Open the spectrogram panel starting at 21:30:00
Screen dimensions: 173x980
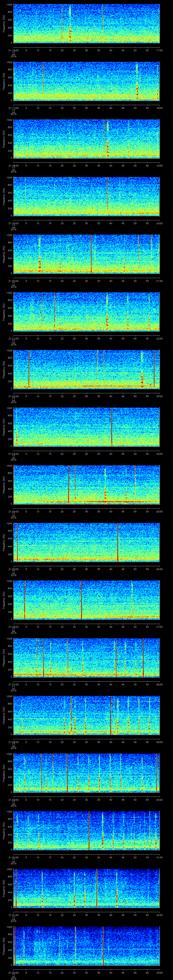pyautogui.click(x=87, y=831)
